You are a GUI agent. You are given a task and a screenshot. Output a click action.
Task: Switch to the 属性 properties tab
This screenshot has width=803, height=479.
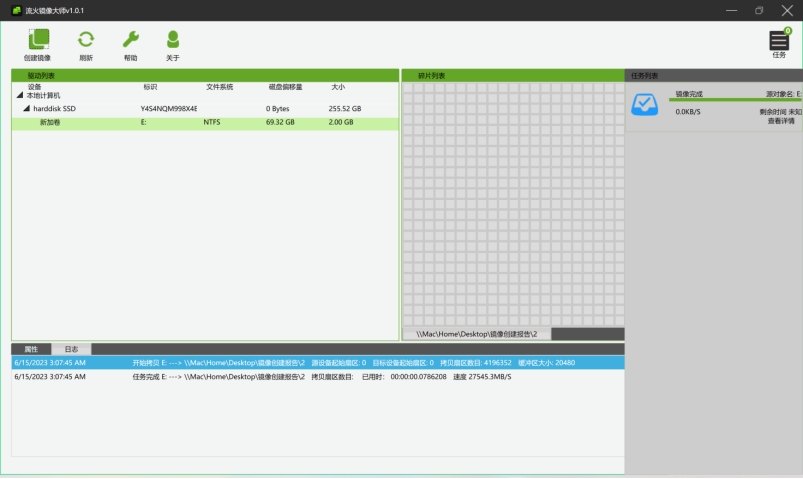[x=31, y=349]
